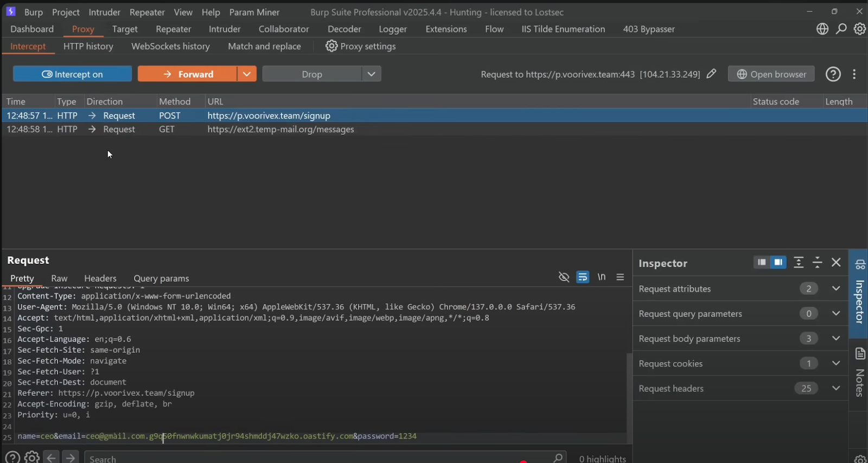
Task: Go to previous search match arrow
Action: coord(51,458)
